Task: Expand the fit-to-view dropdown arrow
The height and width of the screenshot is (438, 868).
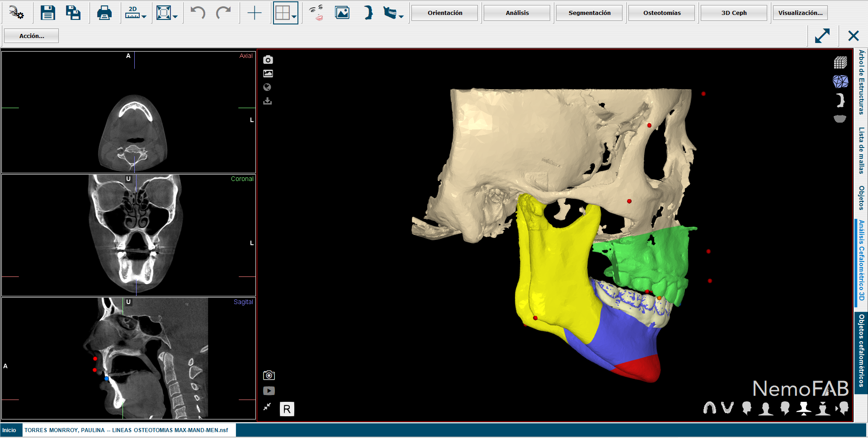Action: (175, 17)
